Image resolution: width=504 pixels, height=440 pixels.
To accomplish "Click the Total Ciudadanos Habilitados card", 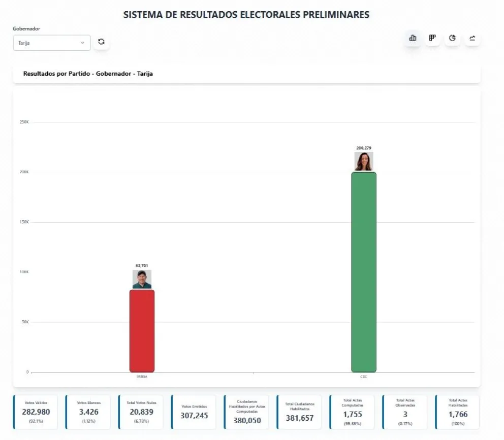I will click(x=299, y=412).
